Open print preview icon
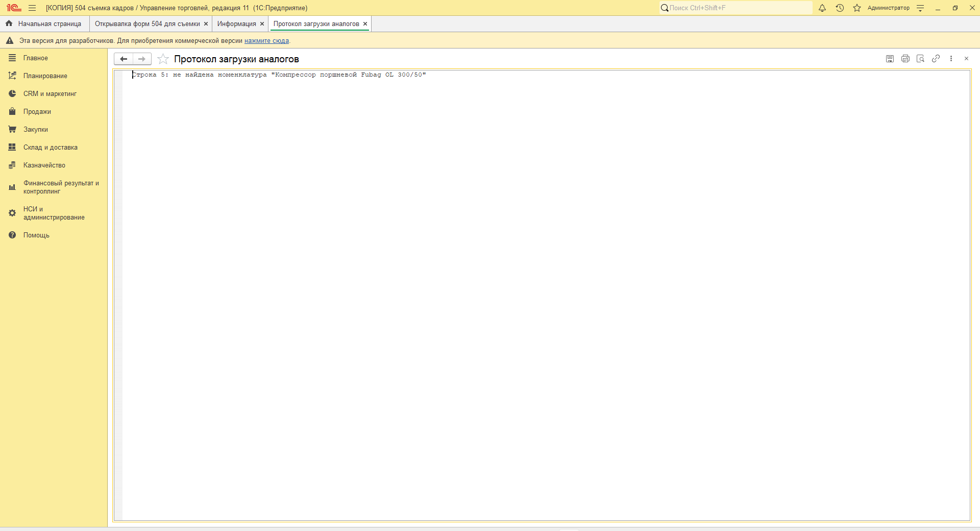This screenshot has height=531, width=980. [x=920, y=59]
